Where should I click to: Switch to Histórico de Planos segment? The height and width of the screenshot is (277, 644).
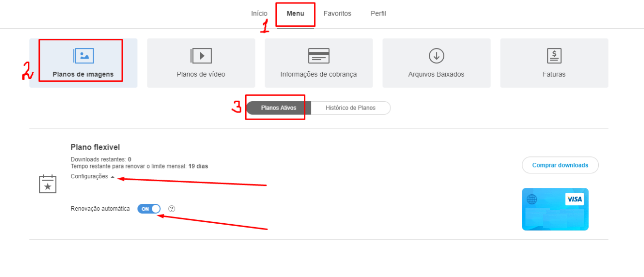click(x=351, y=108)
